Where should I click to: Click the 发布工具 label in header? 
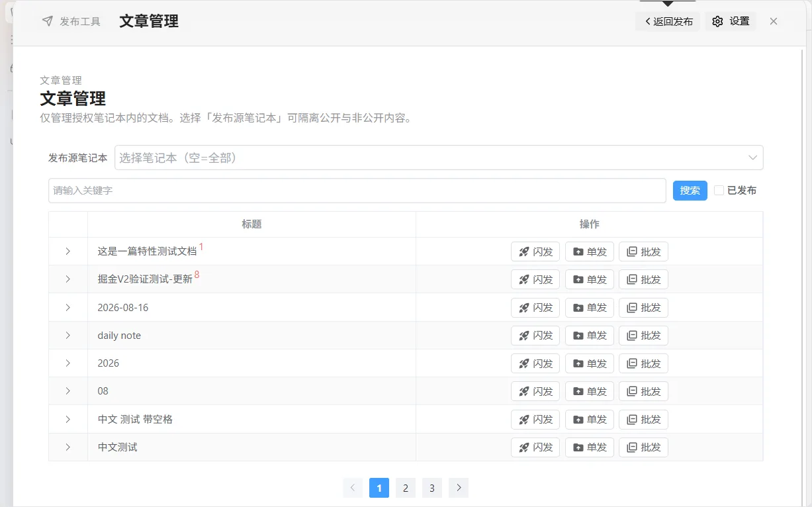[80, 21]
